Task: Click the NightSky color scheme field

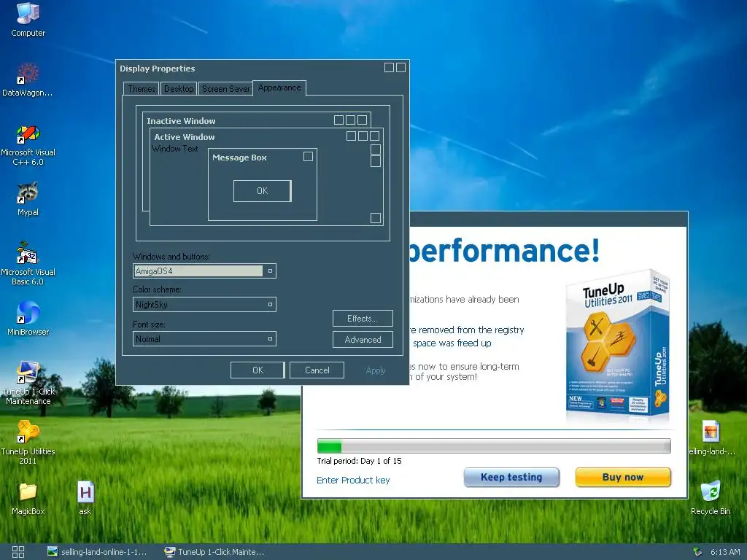Action: pos(204,304)
